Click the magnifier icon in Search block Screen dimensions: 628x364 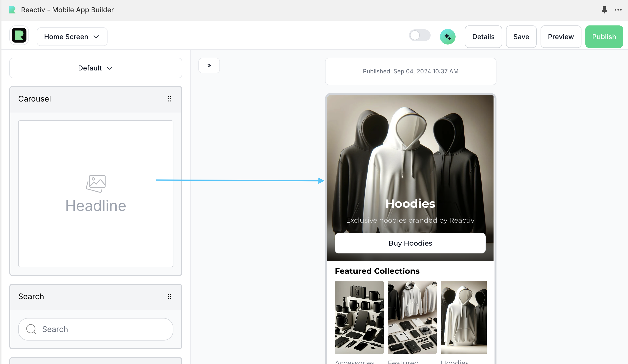tap(31, 329)
